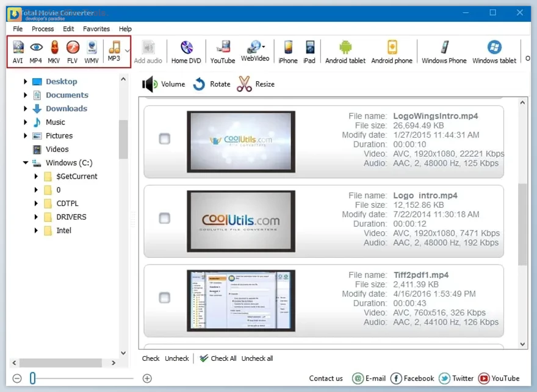
Task: Click the plus zoom-in button
Action: tap(147, 379)
